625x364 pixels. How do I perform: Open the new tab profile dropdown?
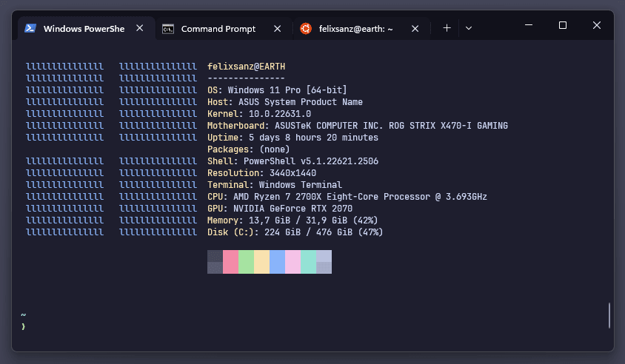[x=469, y=28]
